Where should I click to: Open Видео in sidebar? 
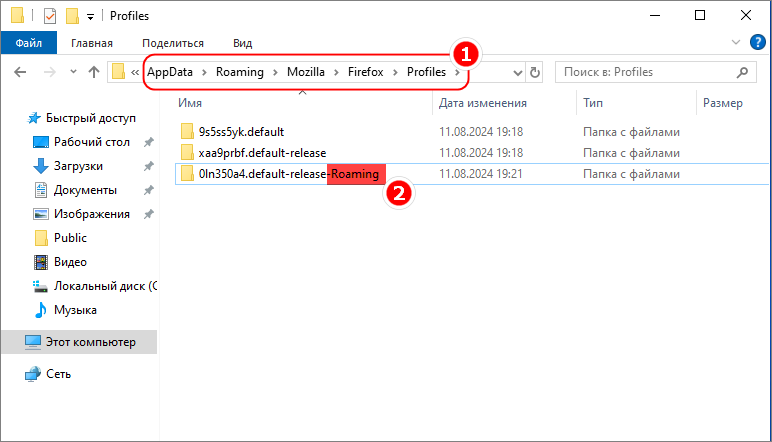[x=70, y=262]
